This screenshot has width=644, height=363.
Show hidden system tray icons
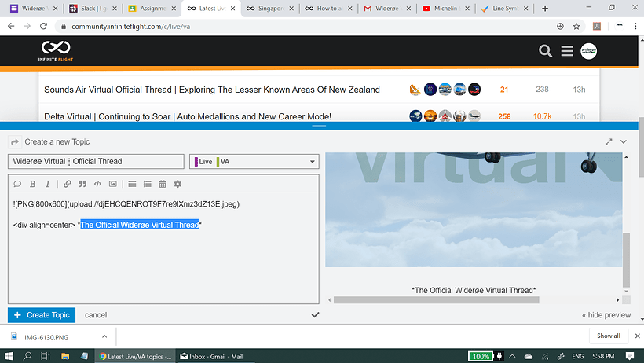[x=512, y=356]
